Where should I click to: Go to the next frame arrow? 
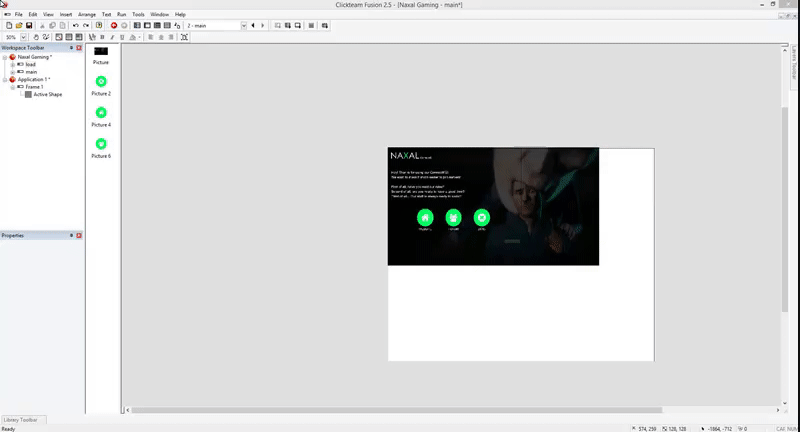click(x=263, y=26)
